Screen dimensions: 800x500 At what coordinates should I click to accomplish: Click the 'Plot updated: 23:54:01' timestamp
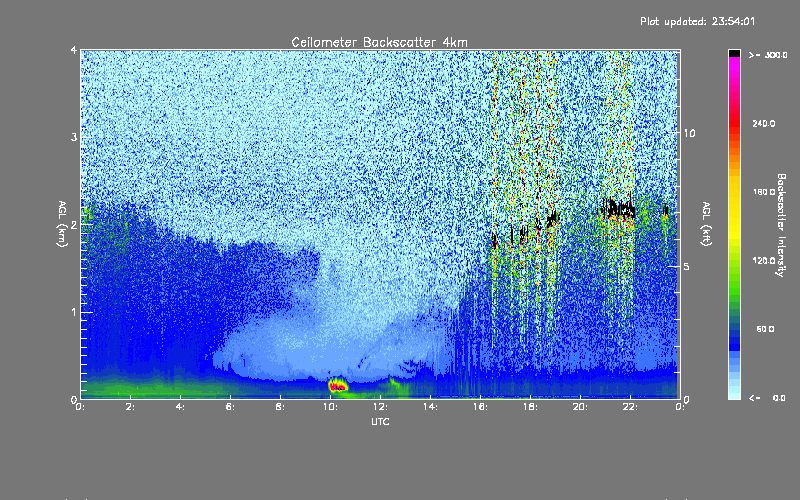(x=697, y=21)
